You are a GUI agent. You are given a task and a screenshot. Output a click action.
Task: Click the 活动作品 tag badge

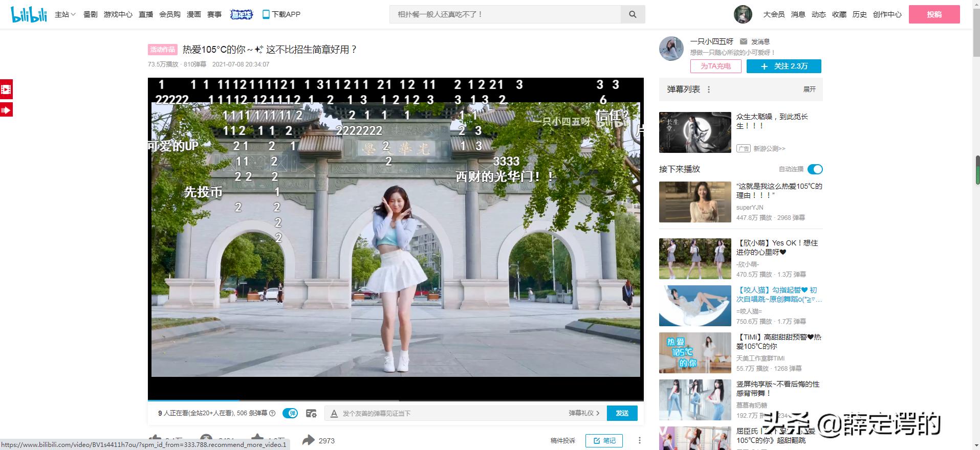click(x=163, y=50)
